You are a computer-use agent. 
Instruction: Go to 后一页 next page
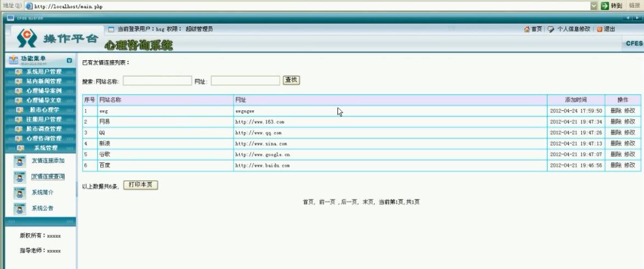pyautogui.click(x=349, y=202)
